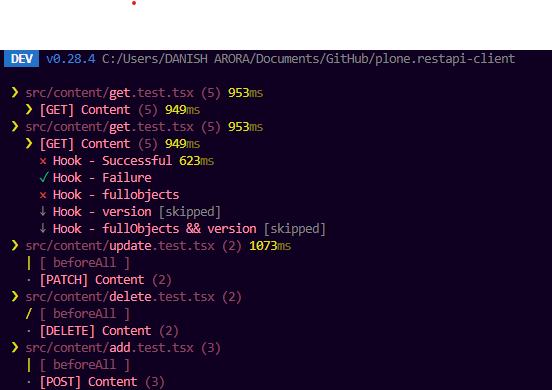The image size is (552, 390).
Task: Click version number v0.28.4
Action: [70, 59]
